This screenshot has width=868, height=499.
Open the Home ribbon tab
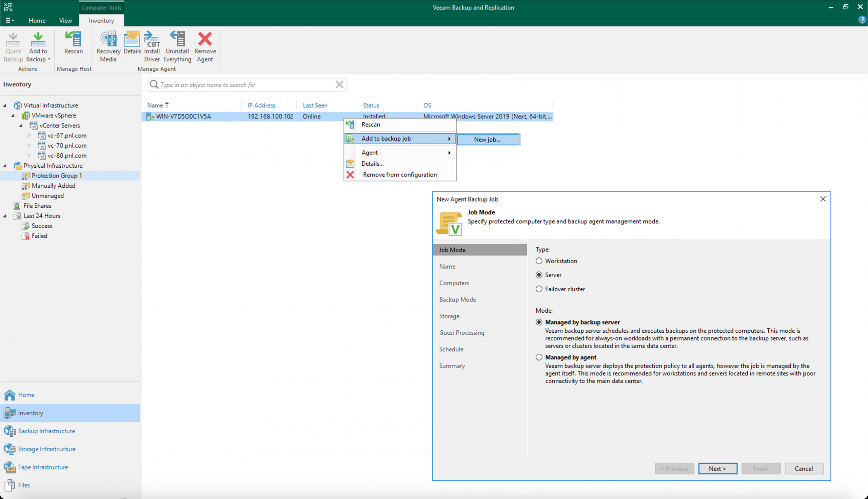coord(37,21)
